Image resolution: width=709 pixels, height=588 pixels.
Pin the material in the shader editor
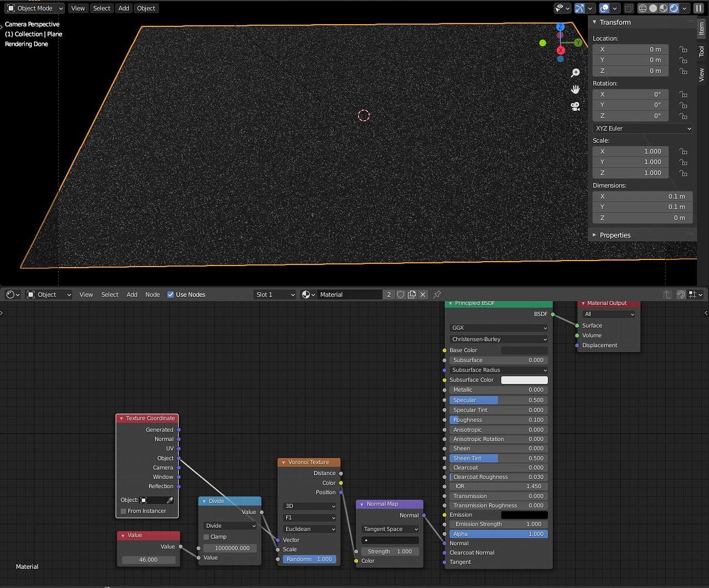(437, 295)
